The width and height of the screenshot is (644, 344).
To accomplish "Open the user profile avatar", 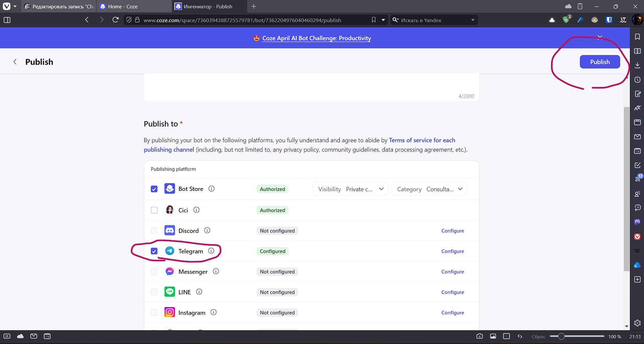I will [637, 20].
